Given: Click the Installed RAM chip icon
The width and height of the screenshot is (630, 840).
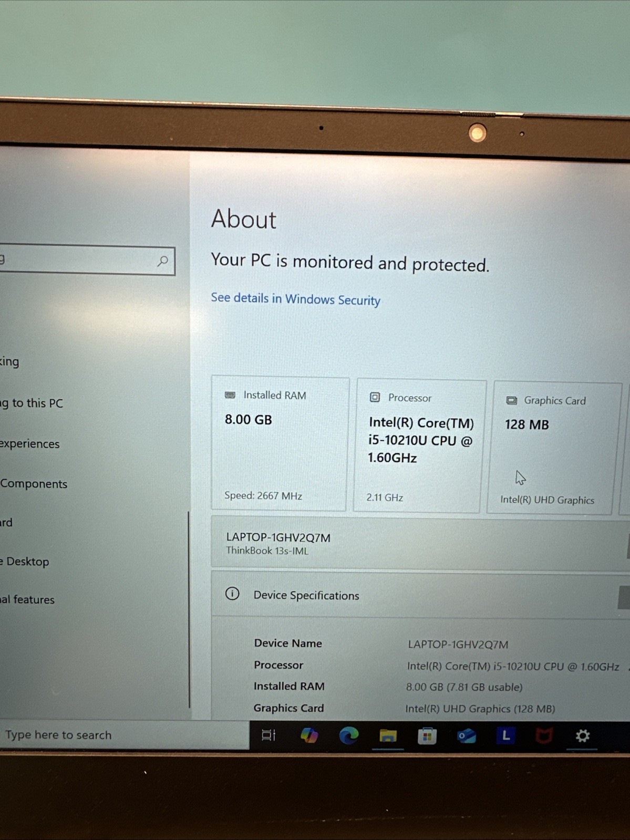Looking at the screenshot, I should [230, 395].
